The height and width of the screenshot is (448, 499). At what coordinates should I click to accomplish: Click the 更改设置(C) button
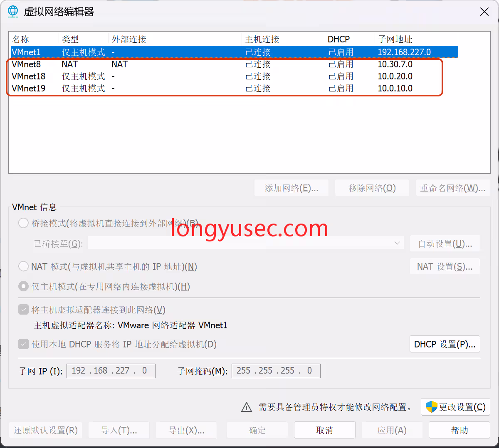coord(455,407)
